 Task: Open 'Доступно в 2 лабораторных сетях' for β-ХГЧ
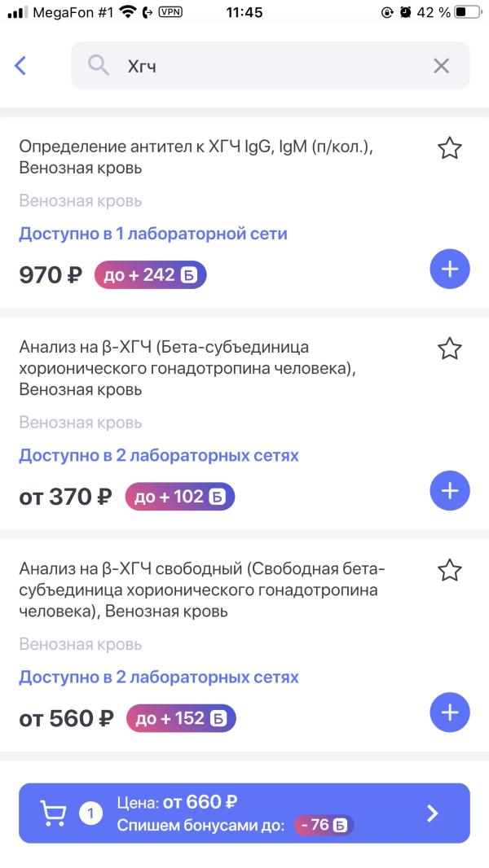pyautogui.click(x=159, y=456)
